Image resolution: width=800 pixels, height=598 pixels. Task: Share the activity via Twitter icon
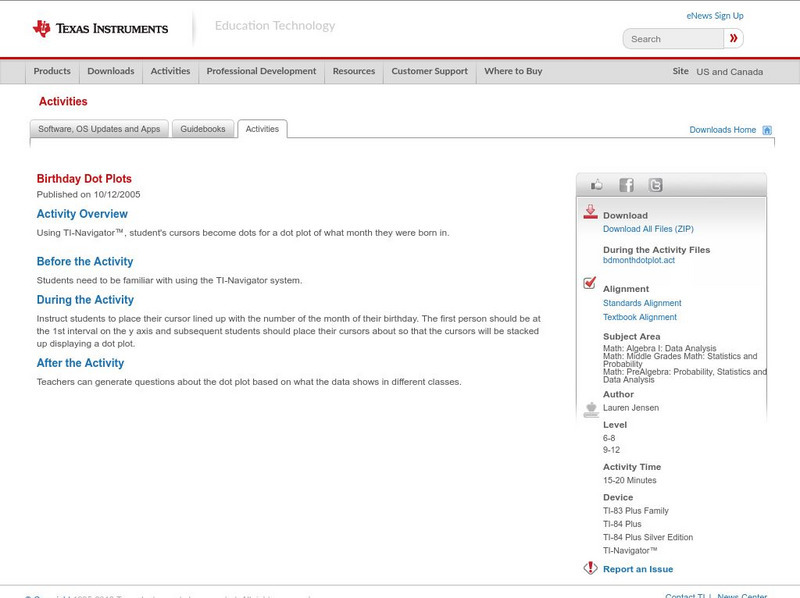(655, 185)
